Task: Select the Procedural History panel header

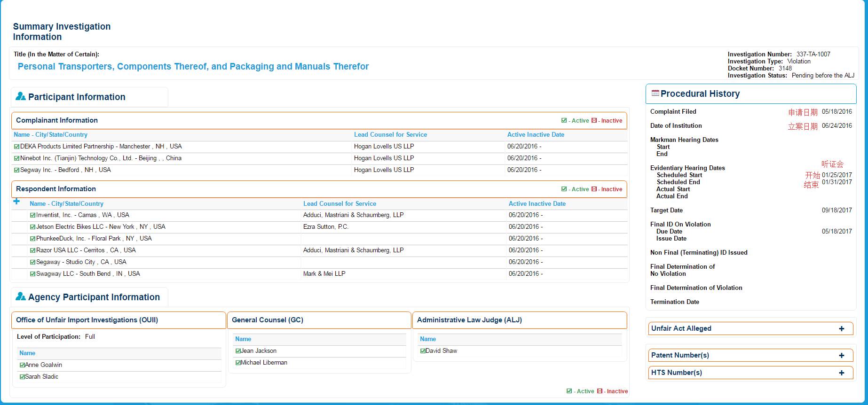Action: tap(751, 94)
